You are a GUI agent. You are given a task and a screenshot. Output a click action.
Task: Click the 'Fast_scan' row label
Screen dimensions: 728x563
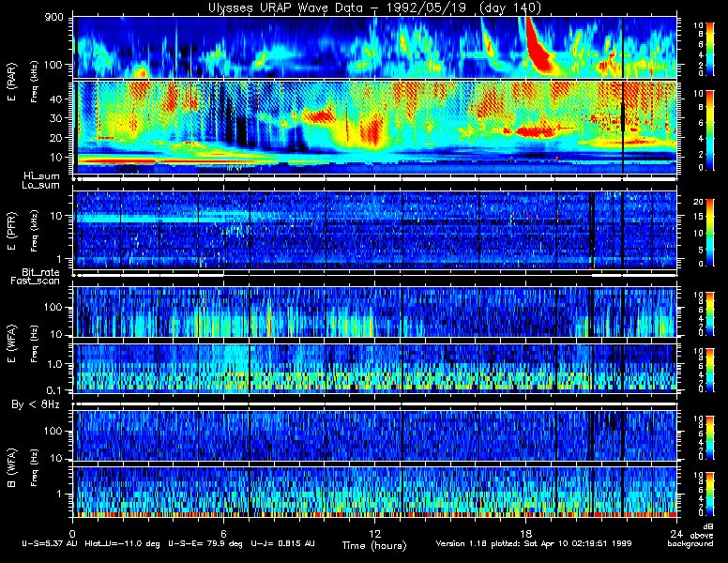point(36,281)
